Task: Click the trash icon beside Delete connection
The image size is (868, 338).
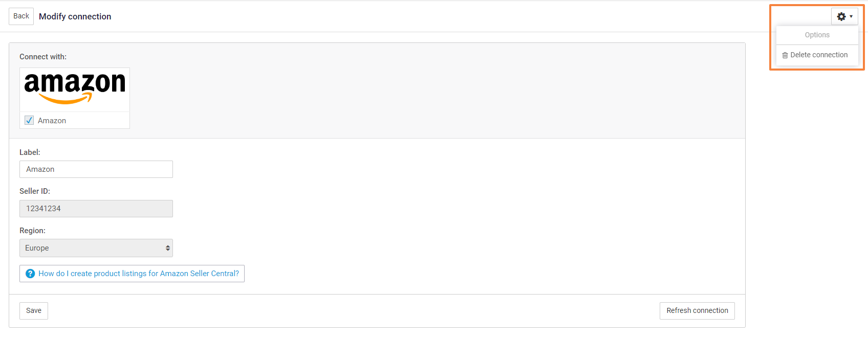Action: point(785,55)
